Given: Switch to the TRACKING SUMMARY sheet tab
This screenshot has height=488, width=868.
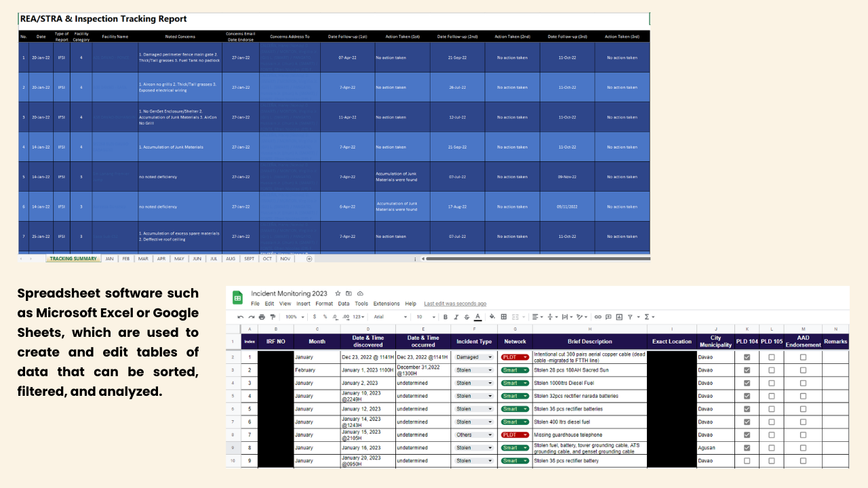Looking at the screenshot, I should pos(73,258).
